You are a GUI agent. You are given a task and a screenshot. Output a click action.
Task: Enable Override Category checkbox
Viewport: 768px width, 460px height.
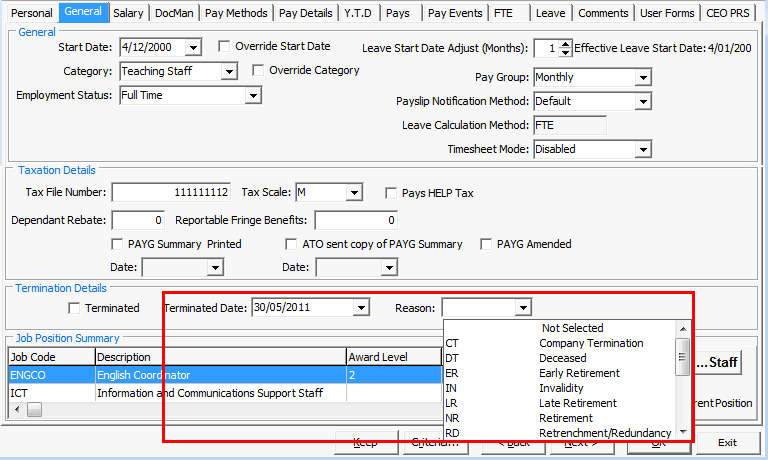pyautogui.click(x=258, y=71)
